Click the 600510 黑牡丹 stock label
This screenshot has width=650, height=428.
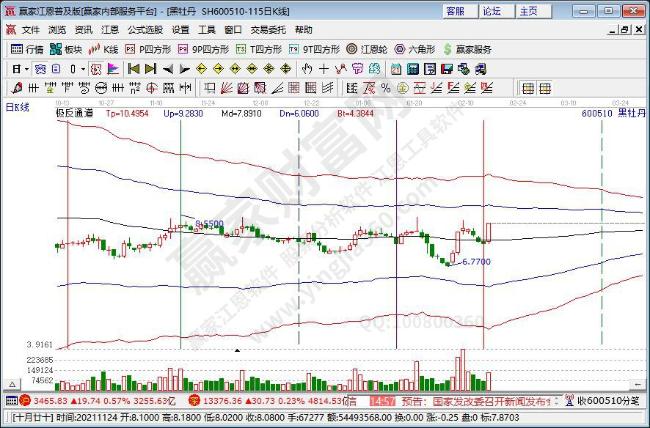614,113
